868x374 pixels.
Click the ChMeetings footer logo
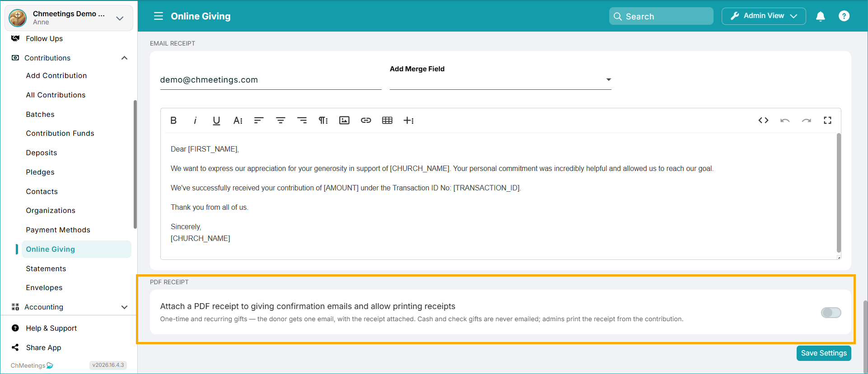[32, 365]
